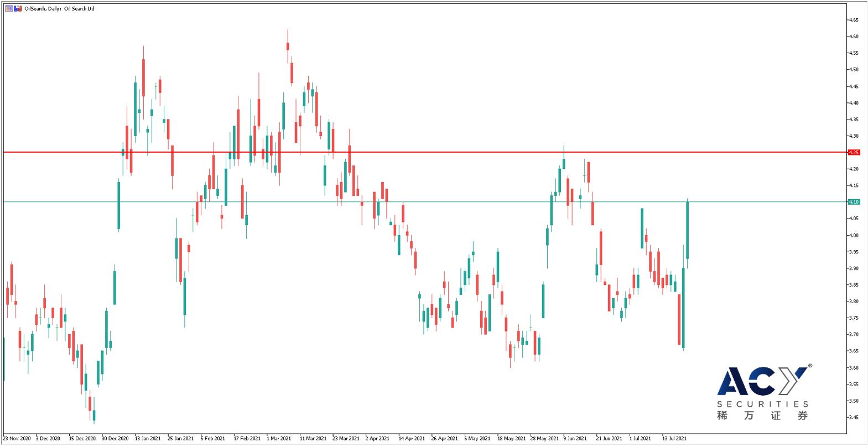Image resolution: width=868 pixels, height=447 pixels.
Task: Click the highest red candle peaking above 4.60
Action: (x=288, y=46)
